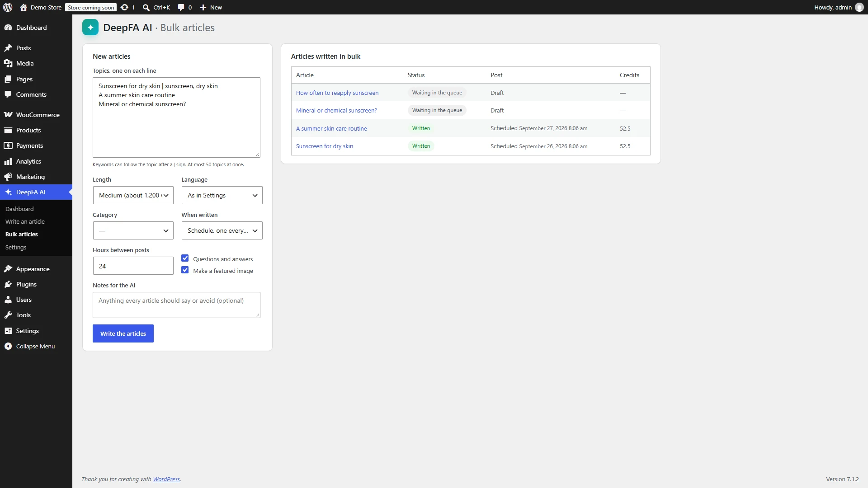Open A summer skin care routine link
The height and width of the screenshot is (488, 868).
[331, 128]
